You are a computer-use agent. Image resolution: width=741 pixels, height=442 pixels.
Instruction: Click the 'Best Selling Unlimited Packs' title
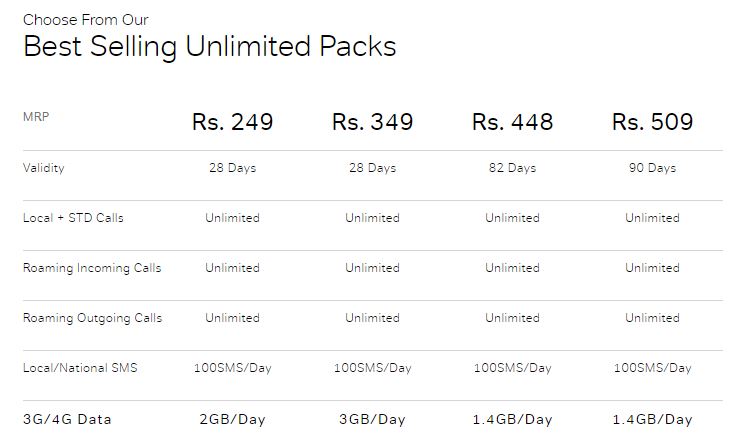click(210, 47)
